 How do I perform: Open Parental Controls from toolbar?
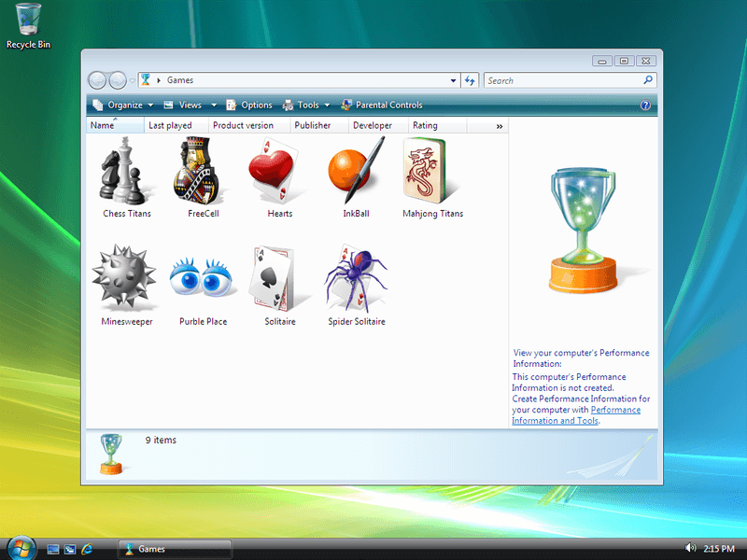pyautogui.click(x=382, y=105)
